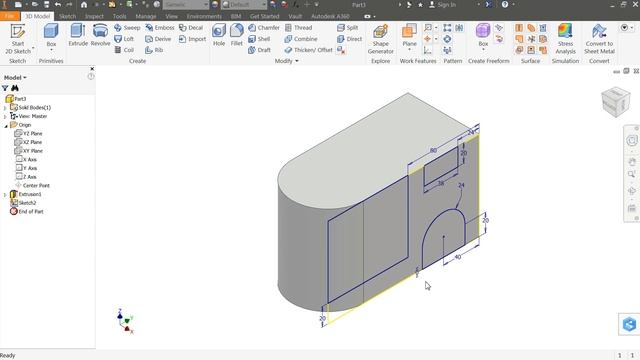The image size is (640, 360).
Task: Expand the Solid Bodies(1) node
Action: [x=5, y=108]
